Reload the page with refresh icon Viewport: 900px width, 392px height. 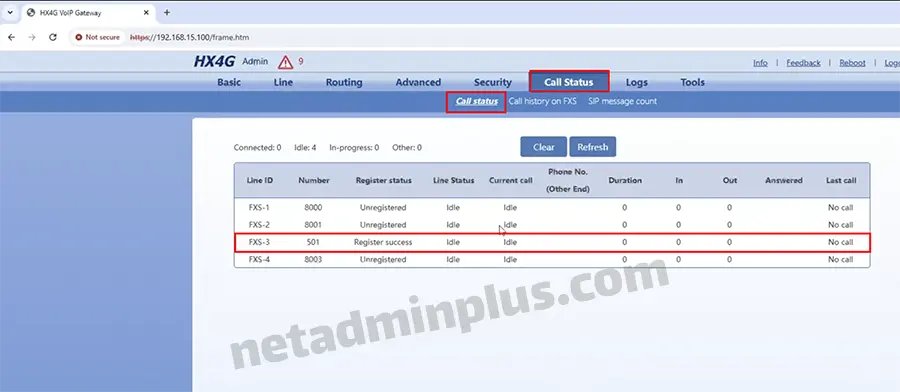53,37
